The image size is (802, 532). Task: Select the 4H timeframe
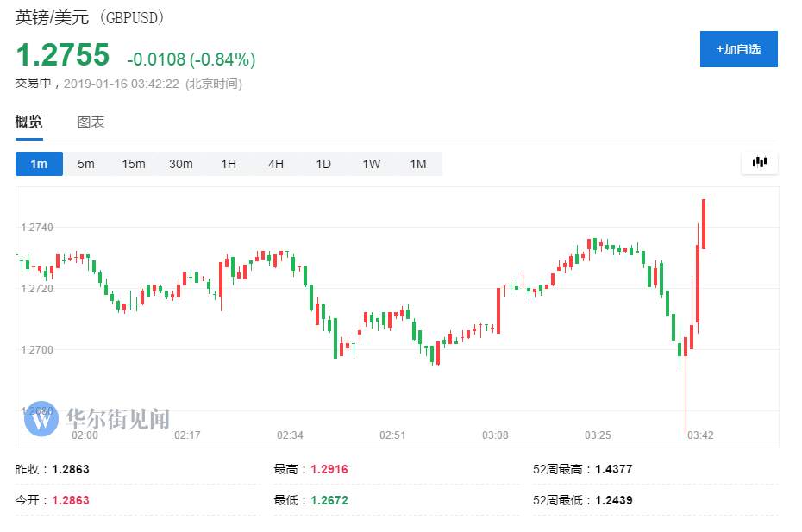(x=276, y=164)
